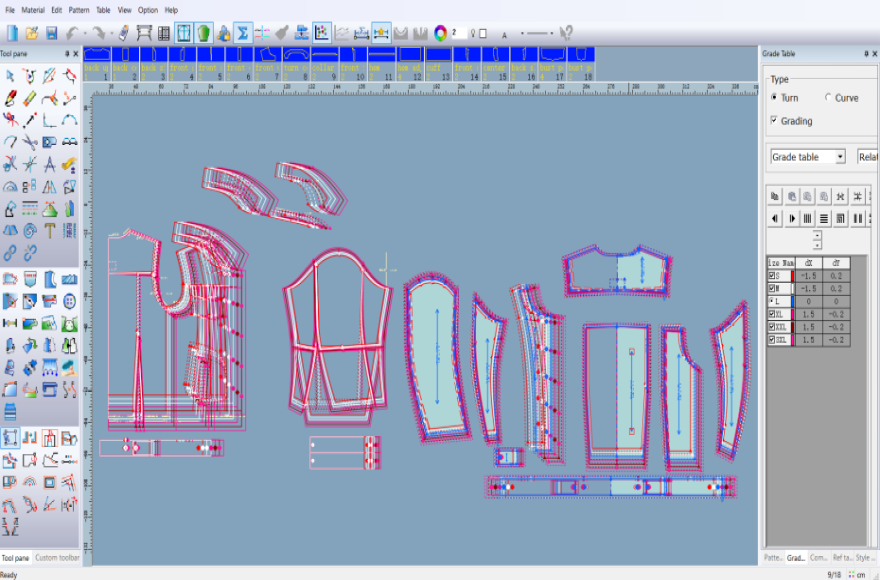Open the color wheel icon in toolbar
The width and height of the screenshot is (880, 580).
point(440,33)
